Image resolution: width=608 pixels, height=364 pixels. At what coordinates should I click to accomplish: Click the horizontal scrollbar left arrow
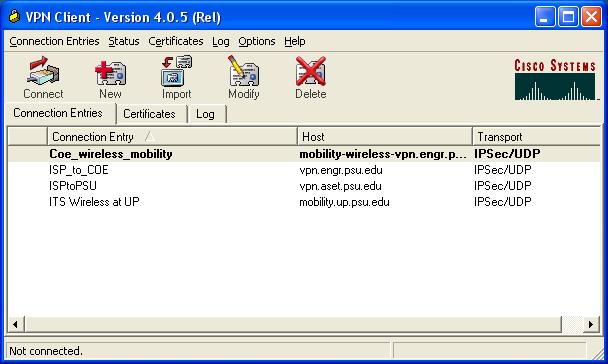click(x=16, y=324)
